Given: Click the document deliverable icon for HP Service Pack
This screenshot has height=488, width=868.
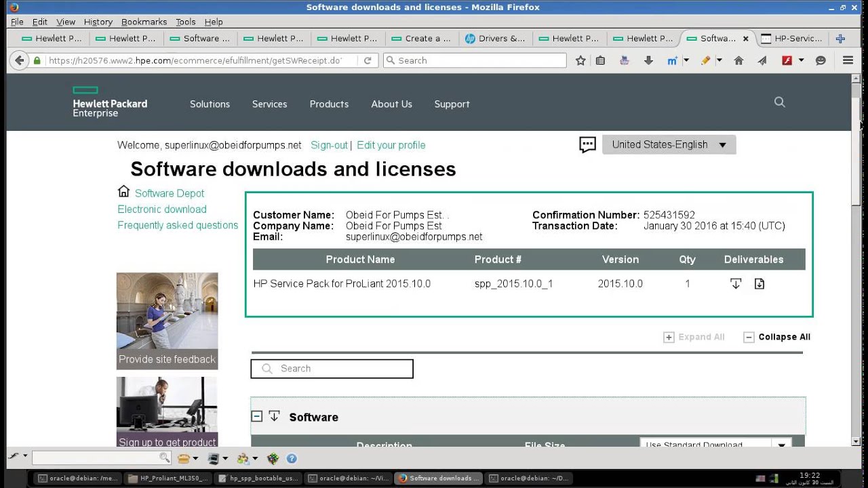Looking at the screenshot, I should point(759,284).
